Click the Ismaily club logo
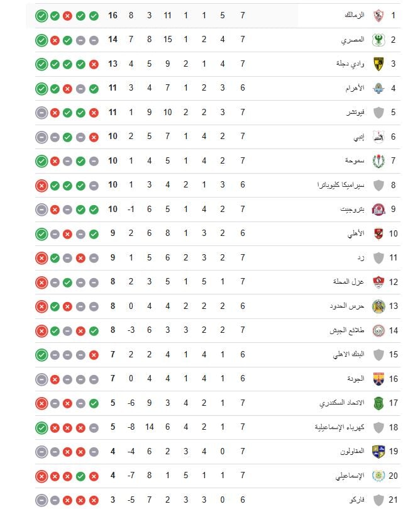Screen dimensions: 420x509 point(379,476)
